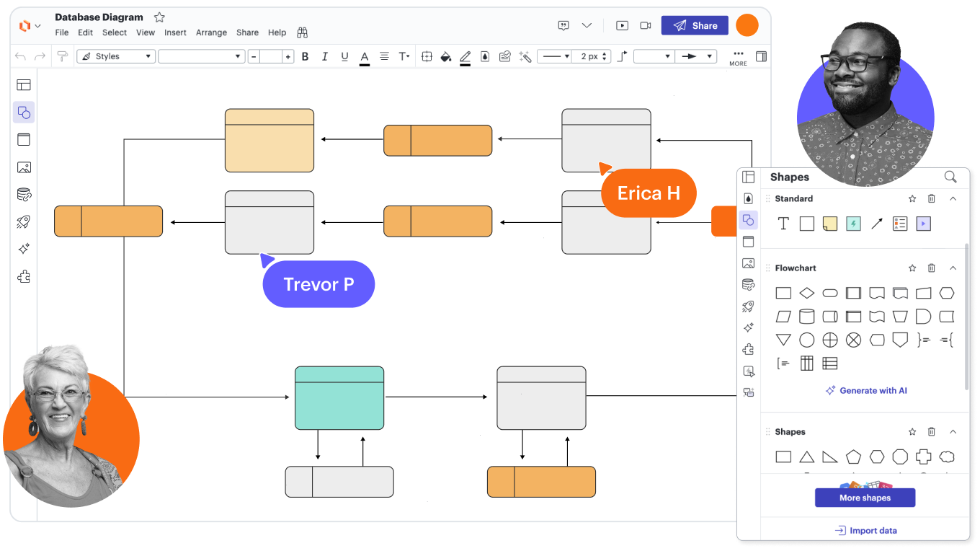Select the paint format roller tool
Image resolution: width=980 pixels, height=551 pixels.
[x=63, y=56]
